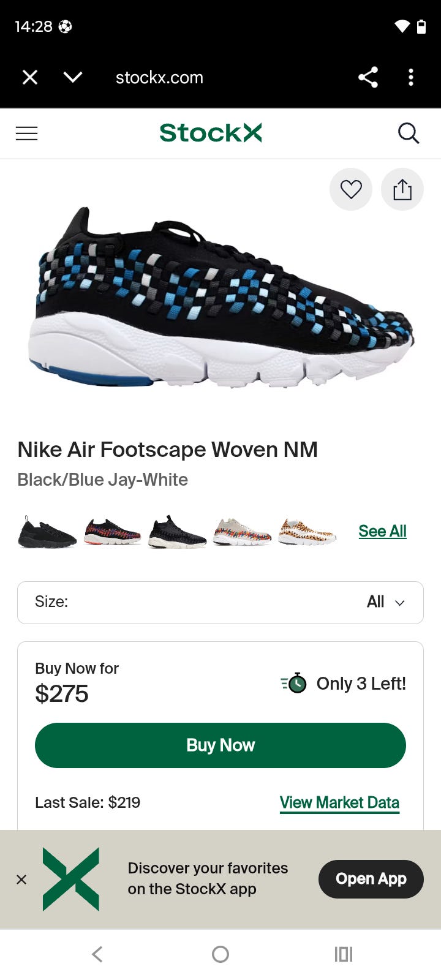
Task: Open the Size All dropdown
Action: click(221, 603)
